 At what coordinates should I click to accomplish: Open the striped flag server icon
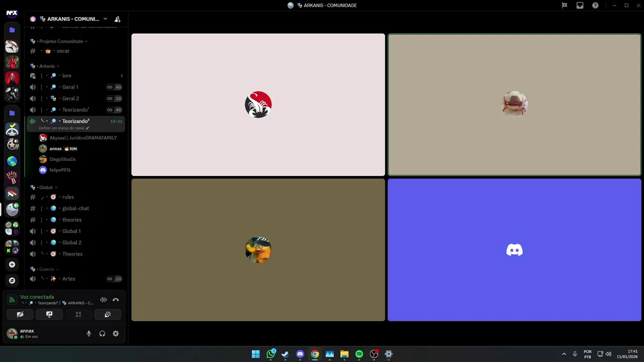coord(12,194)
